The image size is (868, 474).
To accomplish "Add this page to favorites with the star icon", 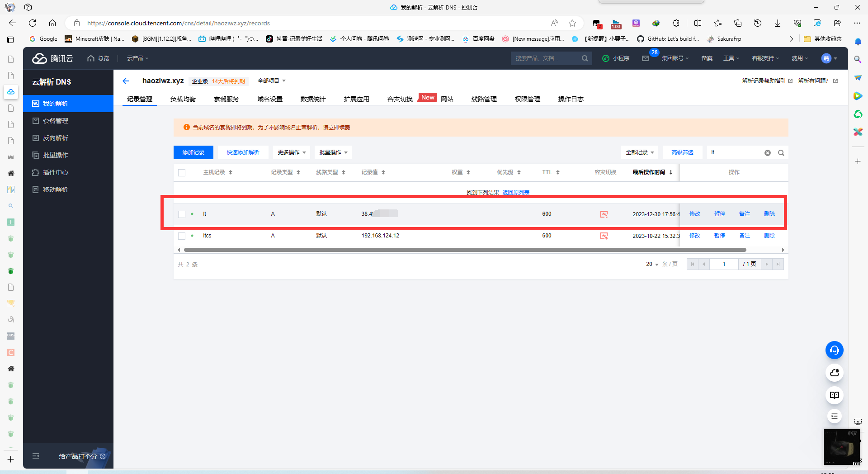I will click(x=572, y=23).
